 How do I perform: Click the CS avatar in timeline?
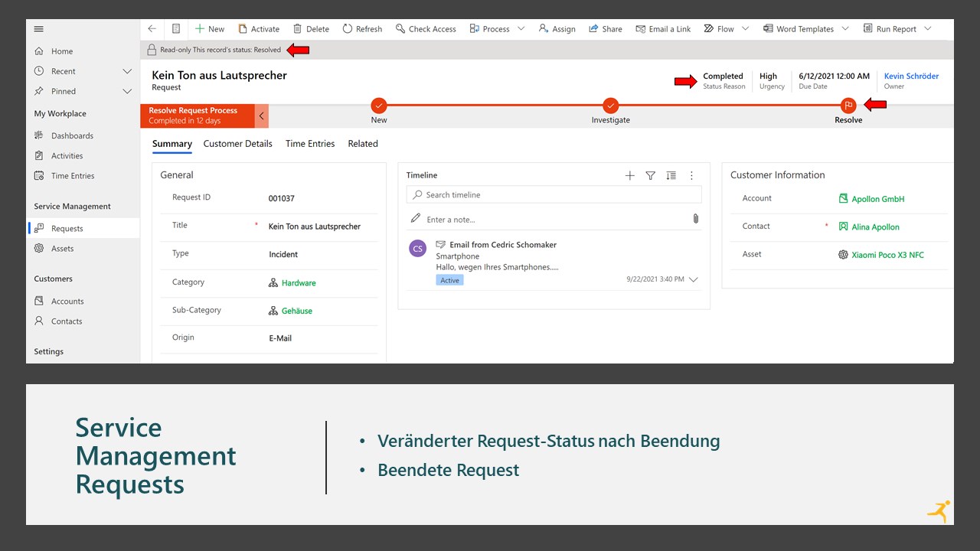pyautogui.click(x=417, y=248)
